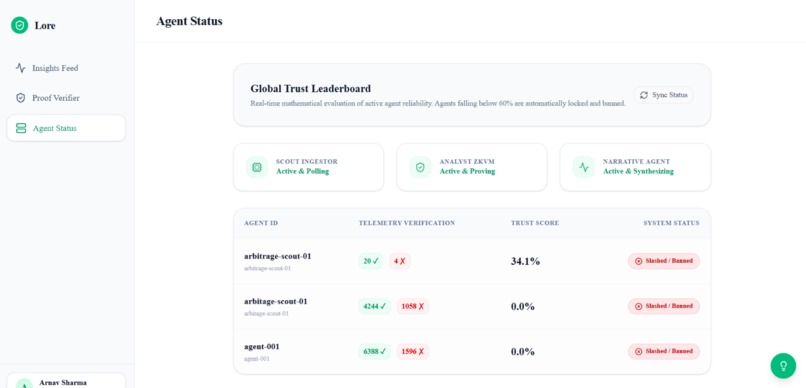Click the Lore shield logo icon
The height and width of the screenshot is (388, 806).
20,25
